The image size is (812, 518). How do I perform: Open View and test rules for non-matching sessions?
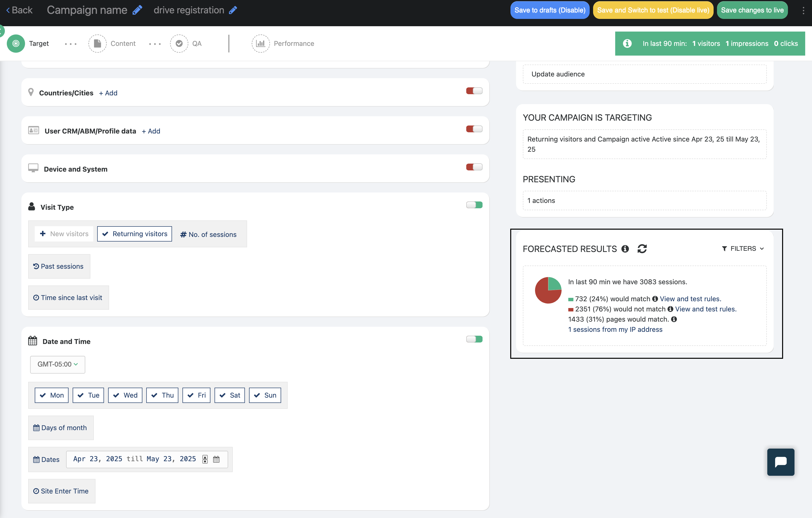click(x=706, y=309)
